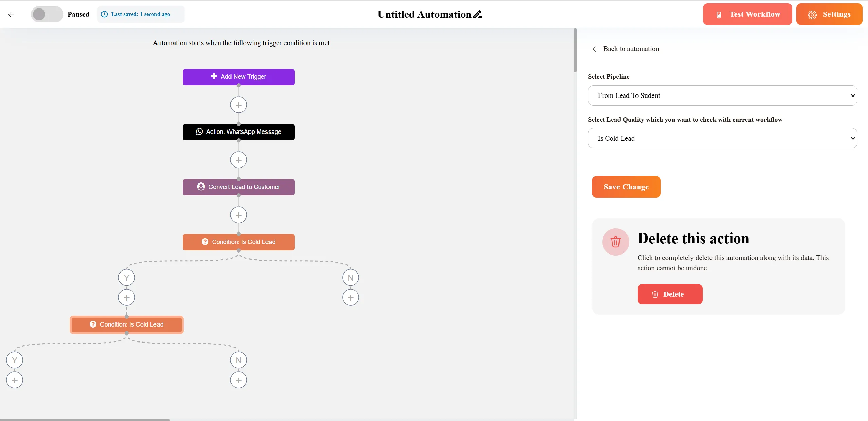Click the N branch circle of the lower condition
The height and width of the screenshot is (421, 868).
coord(238,360)
